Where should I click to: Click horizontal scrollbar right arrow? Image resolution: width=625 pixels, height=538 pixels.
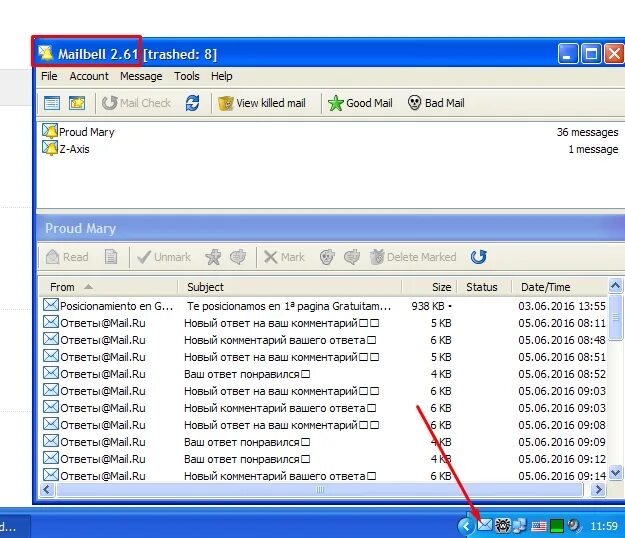click(598, 489)
